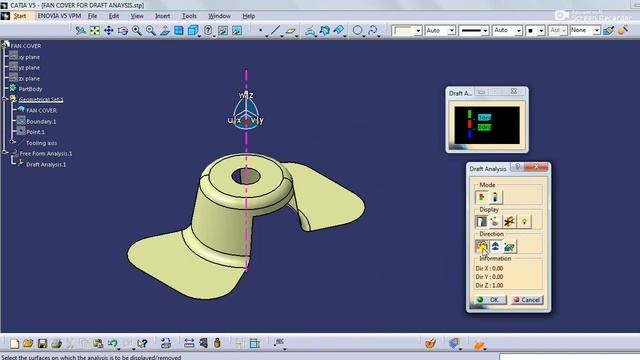Select the Circle creation tool
The height and width of the screenshot is (360, 640).
(358, 31)
